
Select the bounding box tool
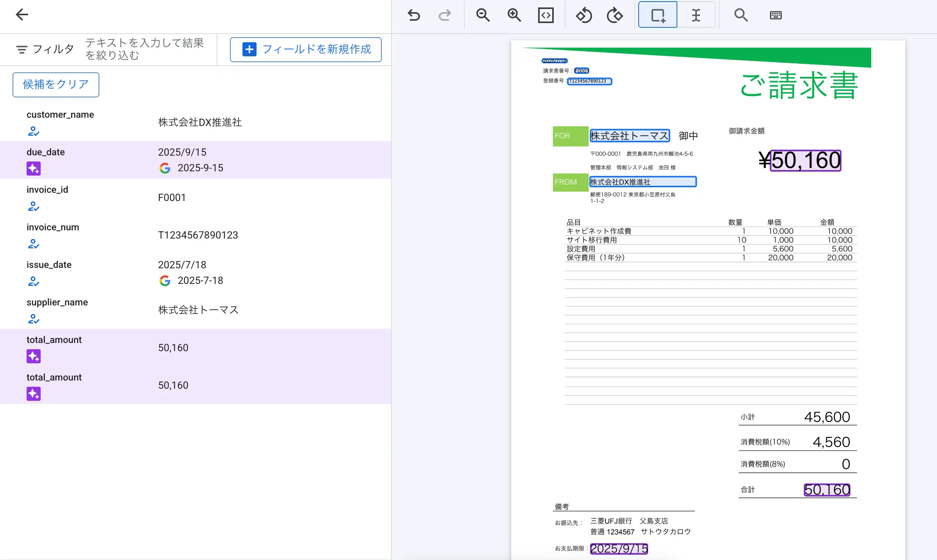pos(658,15)
